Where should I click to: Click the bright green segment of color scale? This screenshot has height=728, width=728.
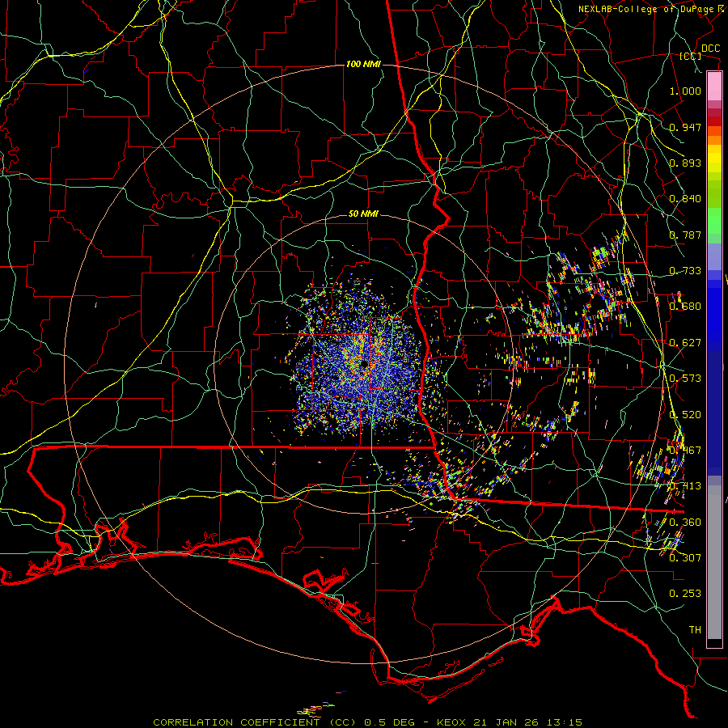click(714, 221)
